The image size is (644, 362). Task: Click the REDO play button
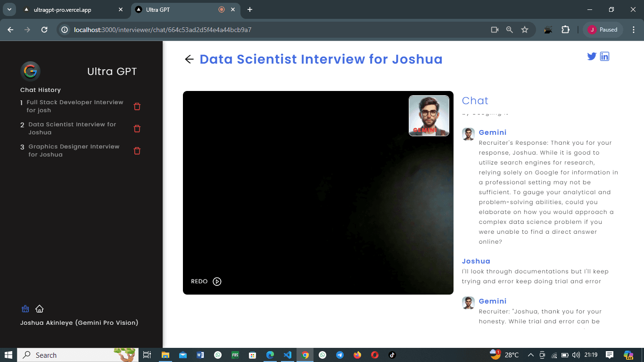(x=217, y=281)
